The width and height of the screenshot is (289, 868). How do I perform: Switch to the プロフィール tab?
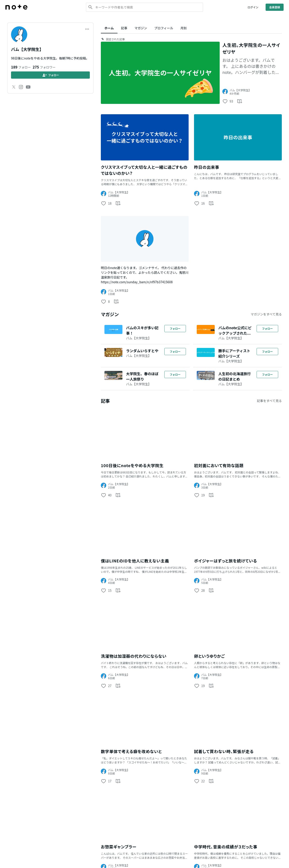click(163, 28)
